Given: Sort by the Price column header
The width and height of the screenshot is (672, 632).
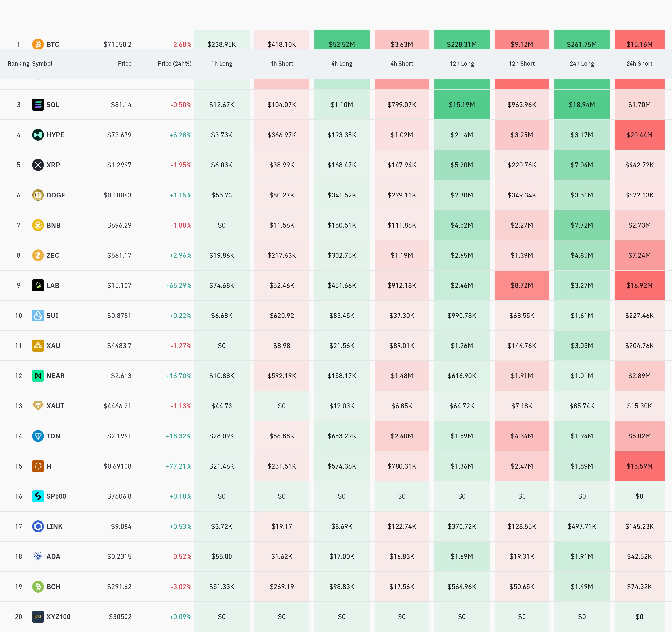Looking at the screenshot, I should pyautogui.click(x=125, y=63).
